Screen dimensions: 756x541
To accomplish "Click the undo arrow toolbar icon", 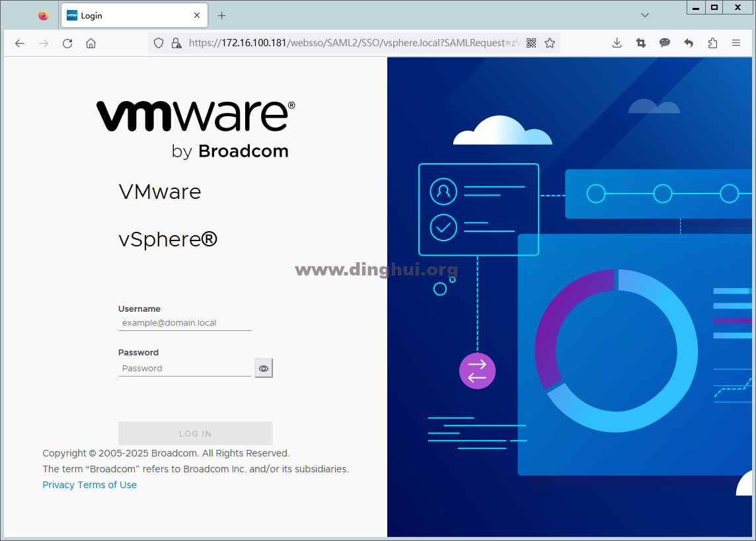I will [x=689, y=44].
